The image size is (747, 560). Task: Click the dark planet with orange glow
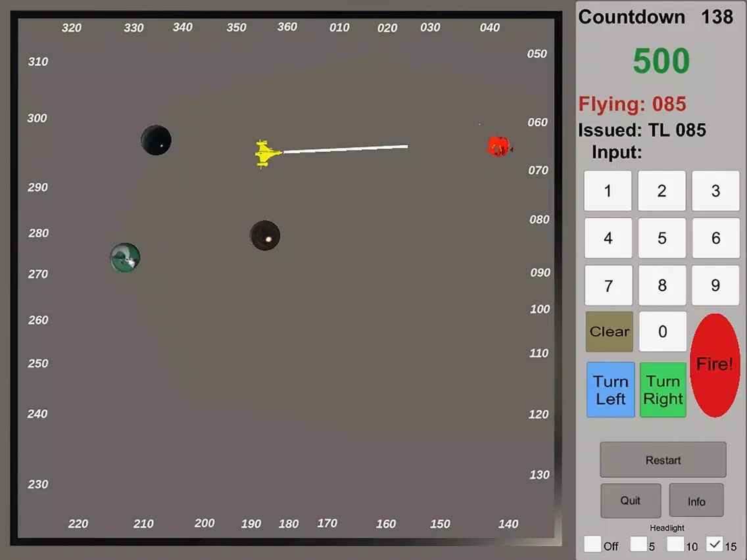[265, 235]
